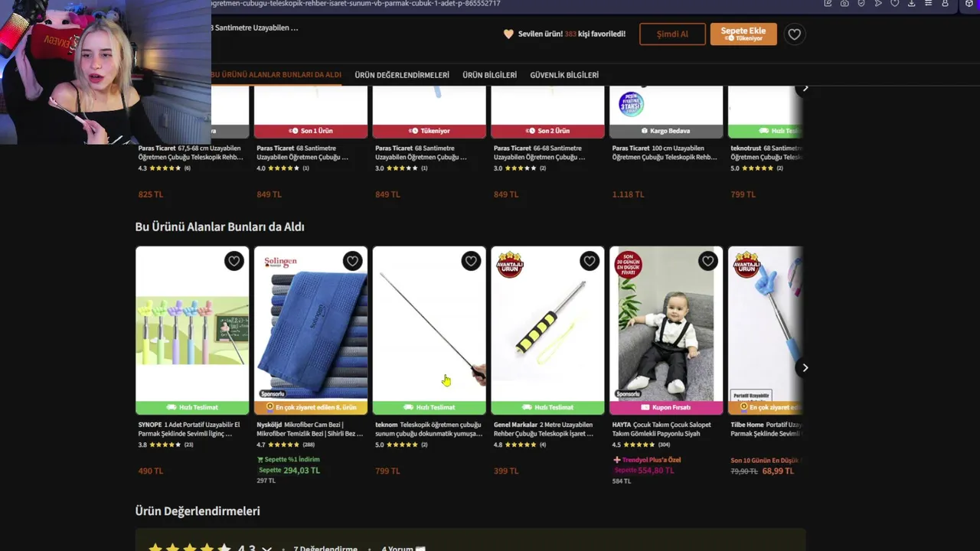Toggle favorite heart on HAYTA baby outfit card
The image size is (980, 551).
708,261
